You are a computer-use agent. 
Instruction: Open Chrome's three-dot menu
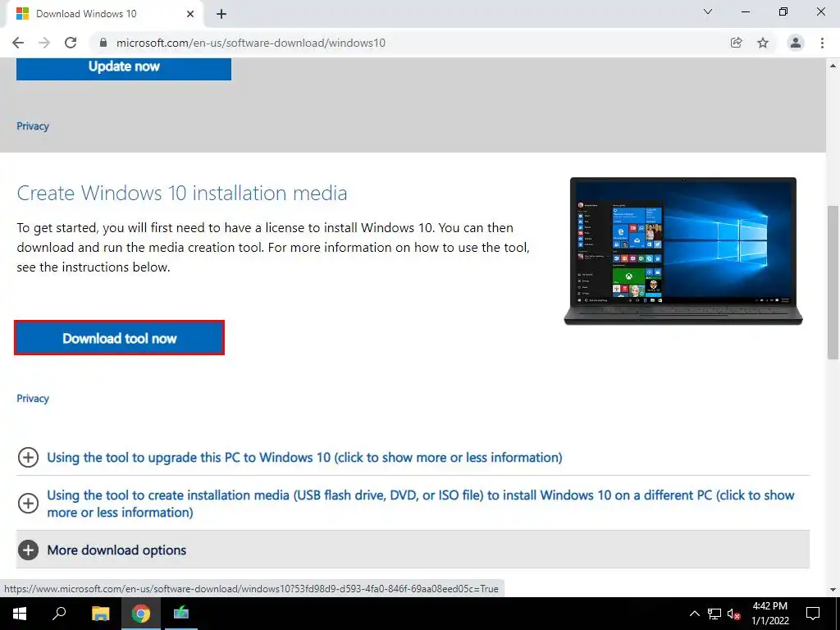coord(822,43)
